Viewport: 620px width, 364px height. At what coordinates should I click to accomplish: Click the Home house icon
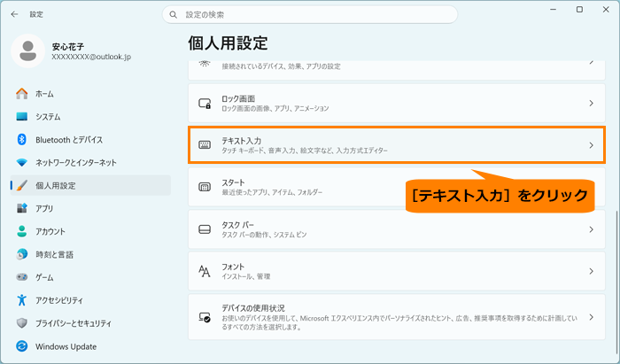(22, 94)
